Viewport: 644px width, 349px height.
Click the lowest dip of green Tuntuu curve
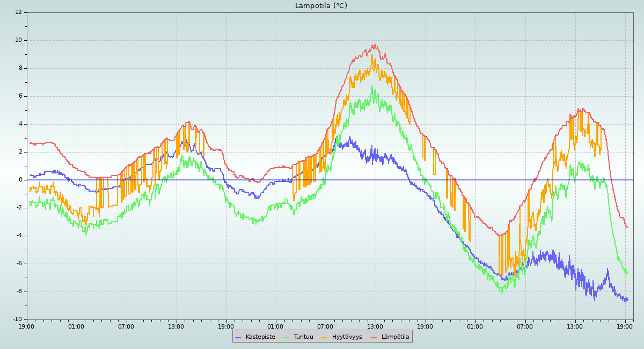[501, 292]
